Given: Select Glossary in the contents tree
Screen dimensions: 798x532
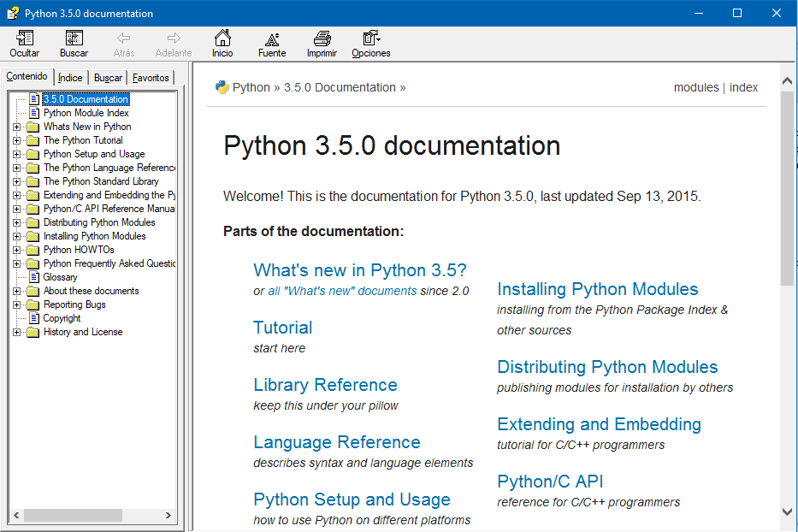Looking at the screenshot, I should pyautogui.click(x=60, y=277).
